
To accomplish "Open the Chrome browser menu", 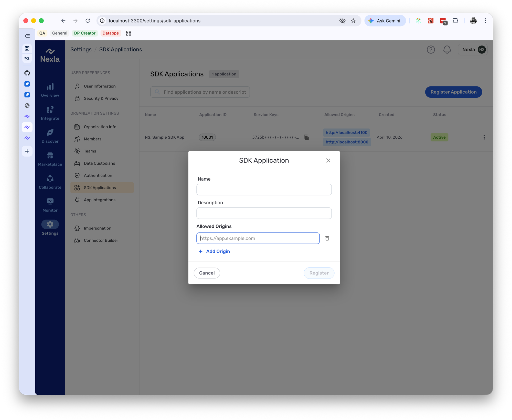I will [x=485, y=21].
